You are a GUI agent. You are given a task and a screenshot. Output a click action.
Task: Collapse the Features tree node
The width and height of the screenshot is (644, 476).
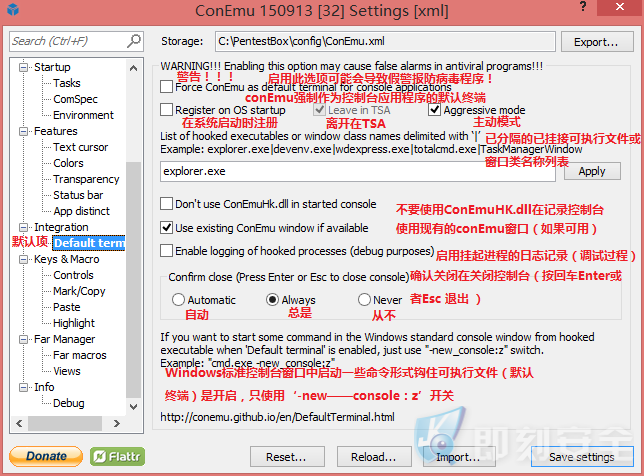[24, 131]
